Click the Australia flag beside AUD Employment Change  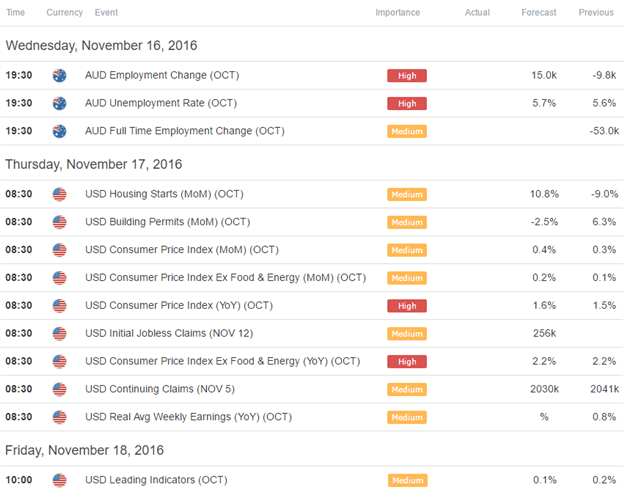[x=59, y=75]
